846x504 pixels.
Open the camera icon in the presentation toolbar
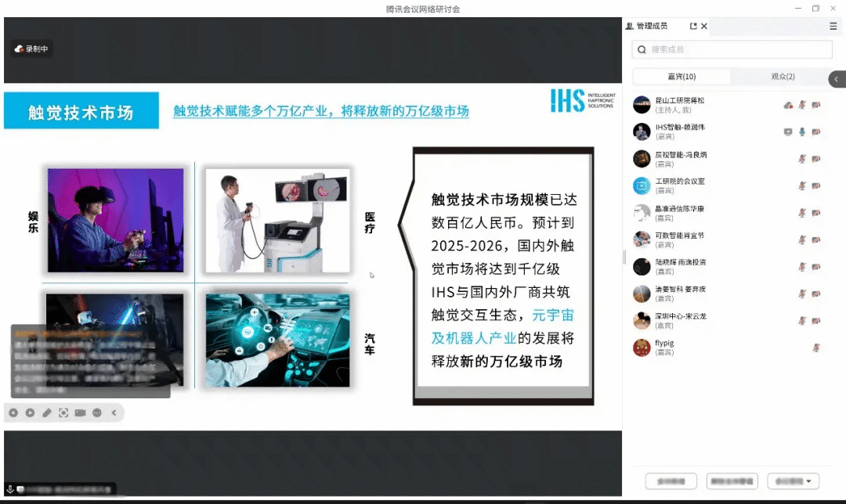coord(80,412)
